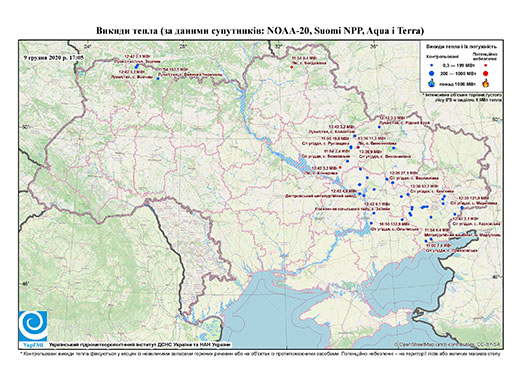Click the blue spiral УкрГМІ logo
This screenshot has height=368, width=520.
[33, 326]
